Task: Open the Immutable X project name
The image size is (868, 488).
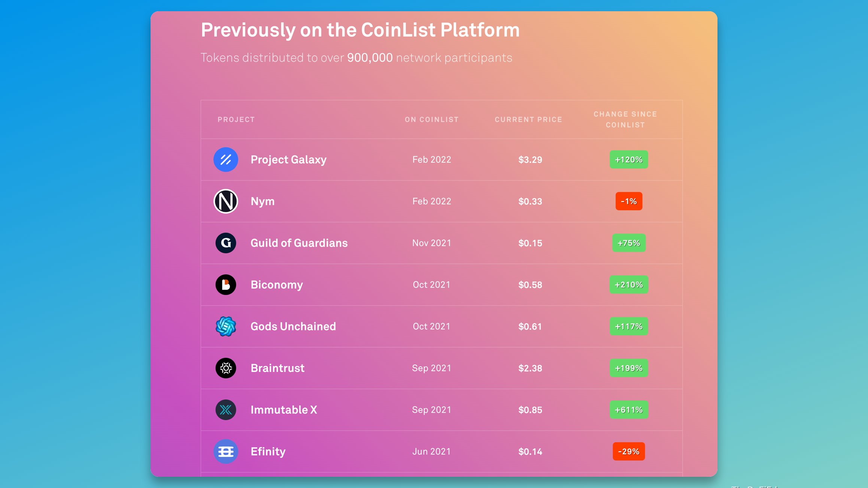Action: tap(284, 410)
